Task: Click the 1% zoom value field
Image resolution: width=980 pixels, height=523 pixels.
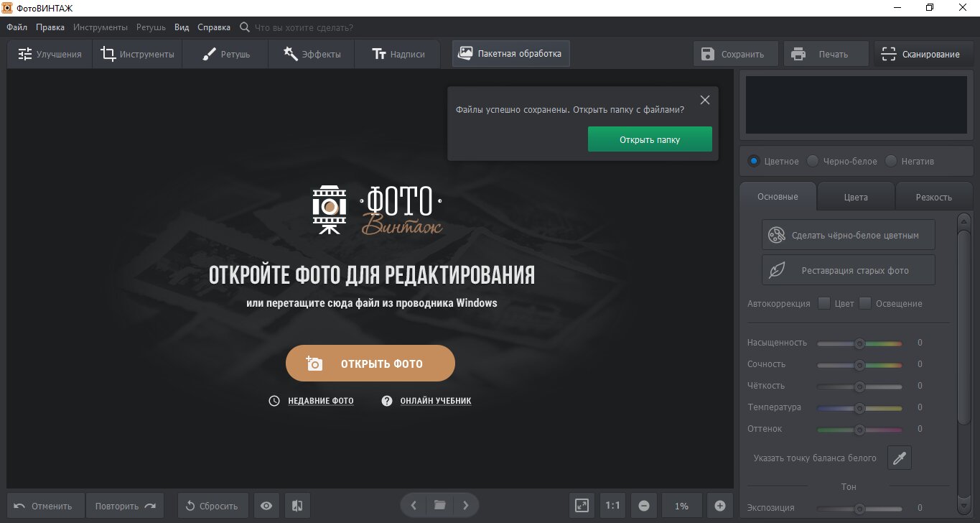Action: (682, 506)
